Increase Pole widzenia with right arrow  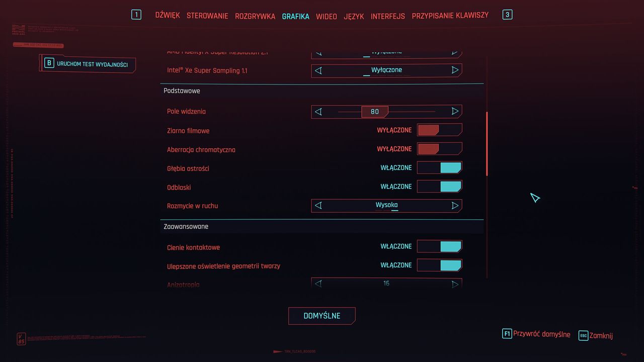pos(455,111)
